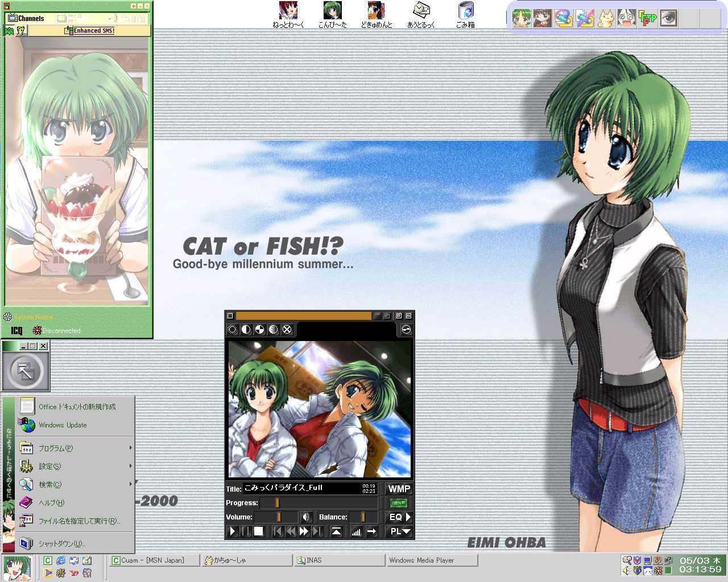728x582 pixels.
Task: Click System Notice in ICQ window
Action: coord(28,317)
